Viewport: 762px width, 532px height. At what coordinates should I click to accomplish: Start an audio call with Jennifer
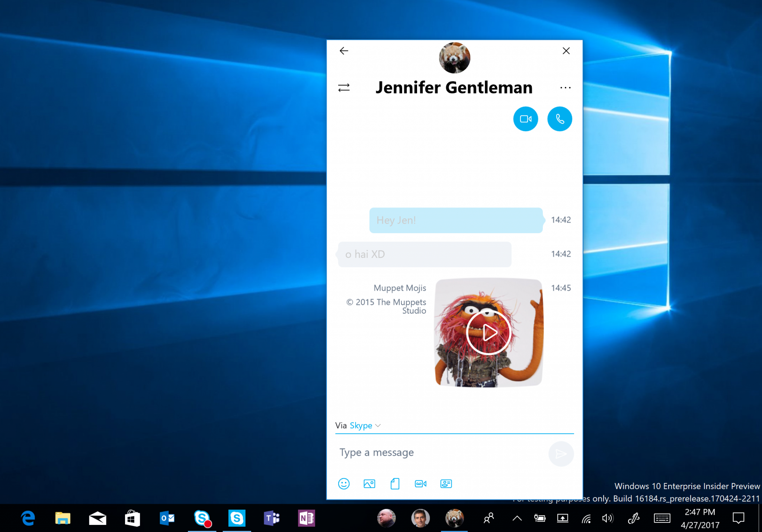560,119
